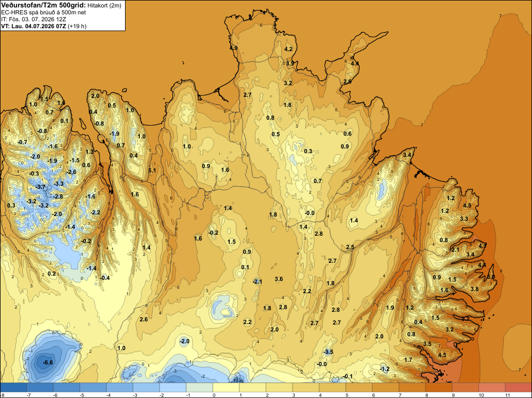Click legend swatch between 0 and 1

(226, 387)
